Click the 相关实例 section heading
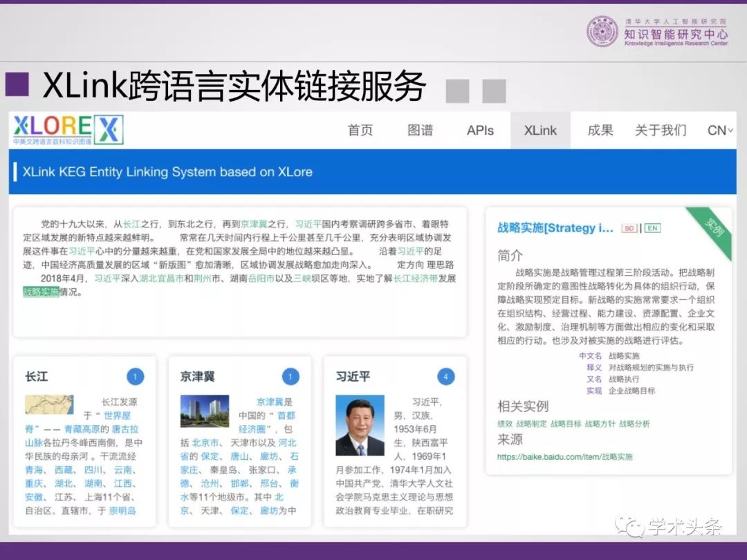Screen dimensions: 747x560 point(523,407)
